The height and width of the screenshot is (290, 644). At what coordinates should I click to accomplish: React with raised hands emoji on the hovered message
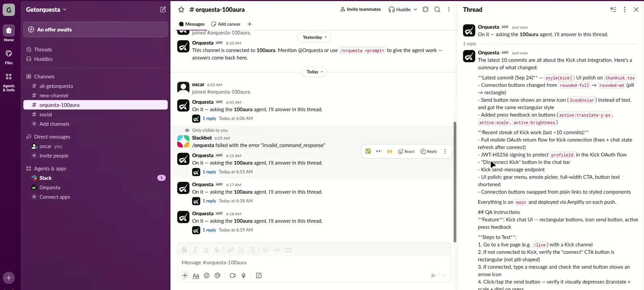[390, 151]
